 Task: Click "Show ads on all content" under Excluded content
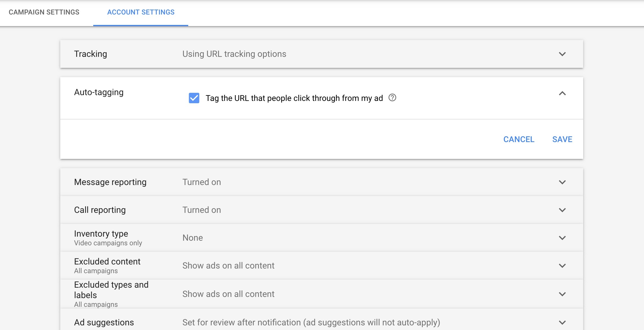228,265
